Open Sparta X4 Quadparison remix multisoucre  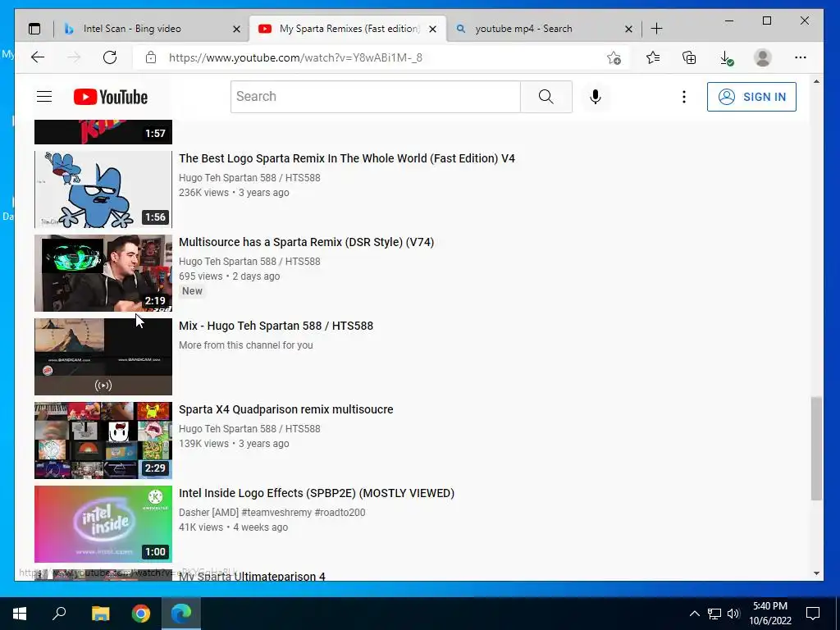286,409
